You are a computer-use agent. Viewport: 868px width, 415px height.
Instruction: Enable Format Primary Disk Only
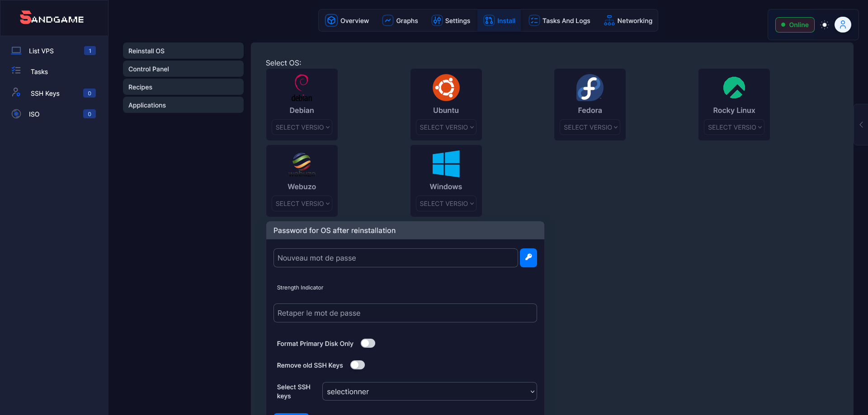[368, 343]
